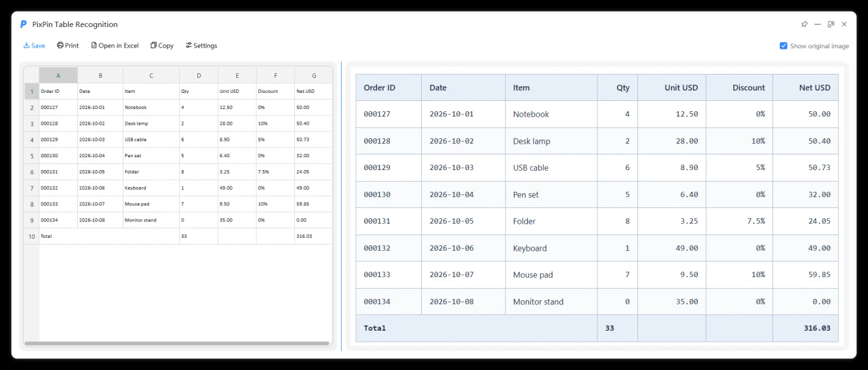The image size is (868, 370).
Task: Click spreadsheet cell '2026-10-06'
Action: pos(100,188)
